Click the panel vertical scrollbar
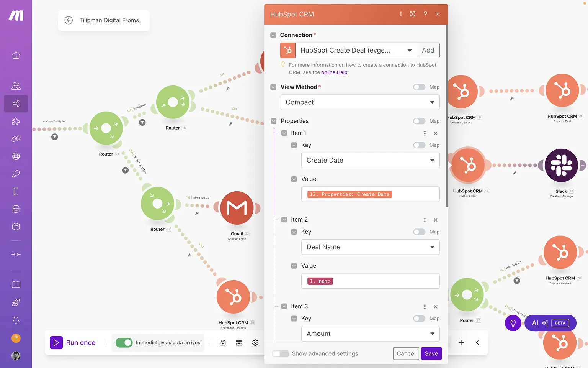The width and height of the screenshot is (588, 368). click(x=446, y=116)
